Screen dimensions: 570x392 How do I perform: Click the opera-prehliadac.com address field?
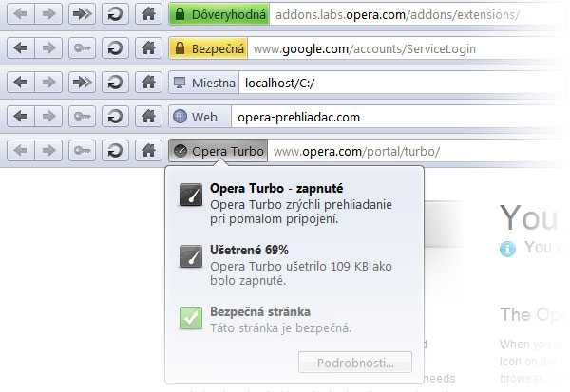click(x=399, y=117)
